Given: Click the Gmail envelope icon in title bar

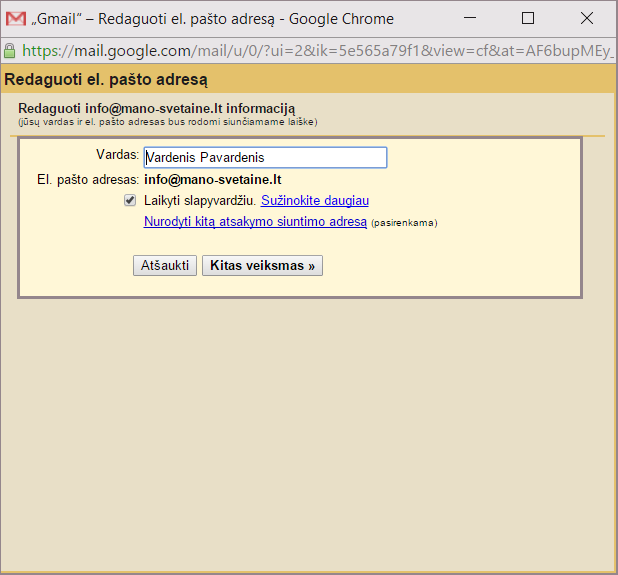Looking at the screenshot, I should 16,18.
